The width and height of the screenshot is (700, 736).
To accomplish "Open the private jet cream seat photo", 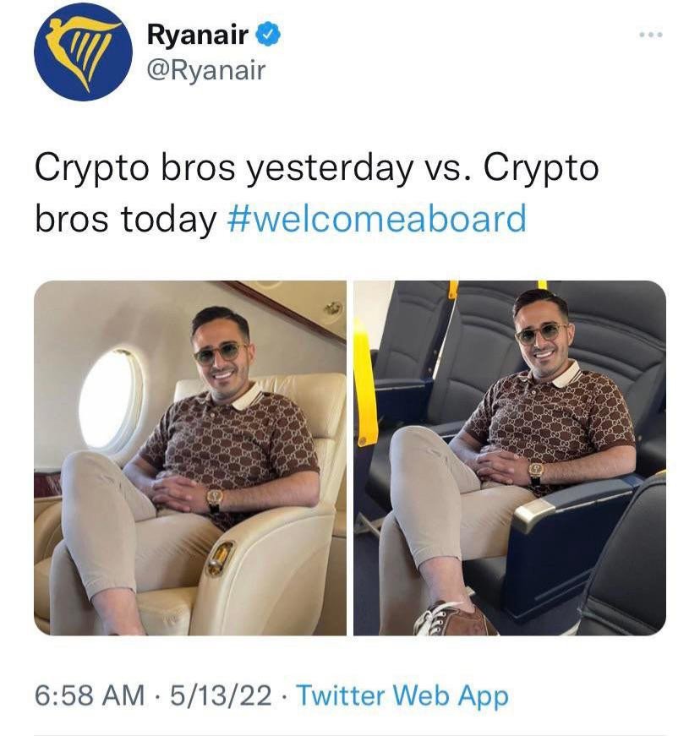I will coord(190,458).
